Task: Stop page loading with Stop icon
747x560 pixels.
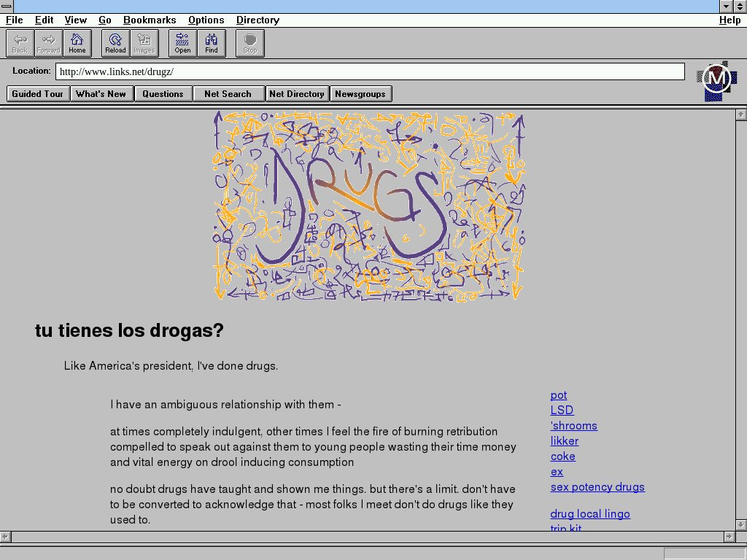Action: coord(250,44)
